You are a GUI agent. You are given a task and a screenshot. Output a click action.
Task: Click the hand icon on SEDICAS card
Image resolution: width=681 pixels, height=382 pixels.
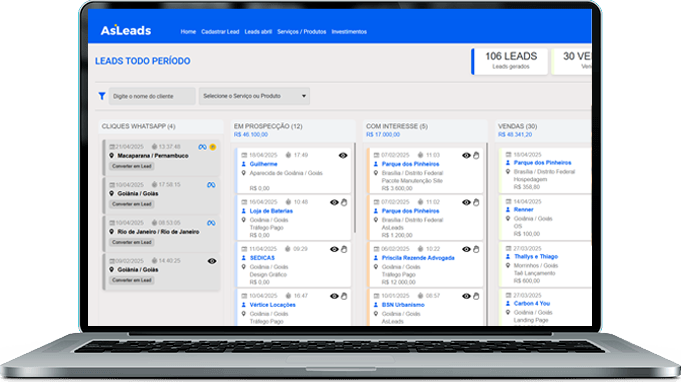tap(344, 249)
